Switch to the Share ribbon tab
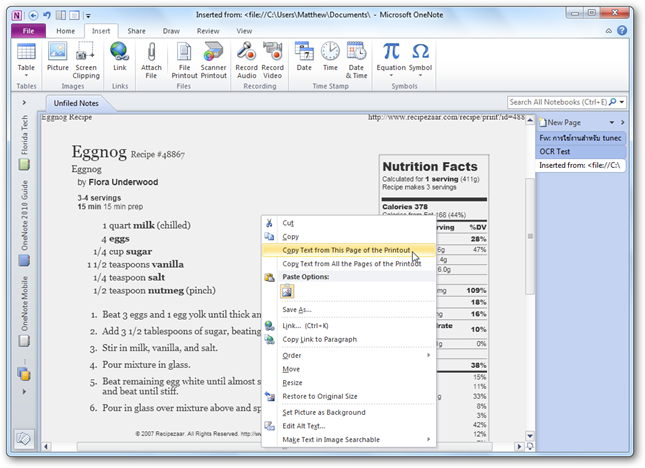Screen dimensions: 645x468 coord(136,31)
